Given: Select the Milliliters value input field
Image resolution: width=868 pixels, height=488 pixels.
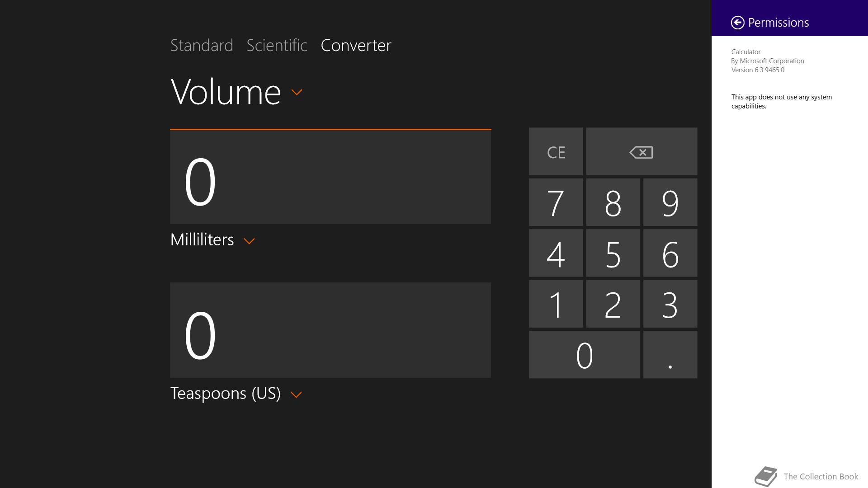Looking at the screenshot, I should coord(330,177).
